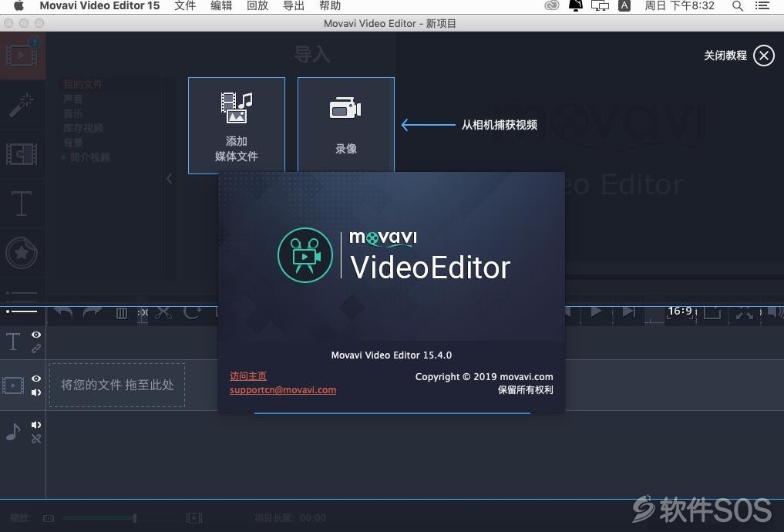Click the Record Video tile
The width and height of the screenshot is (784, 532).
pos(346,126)
